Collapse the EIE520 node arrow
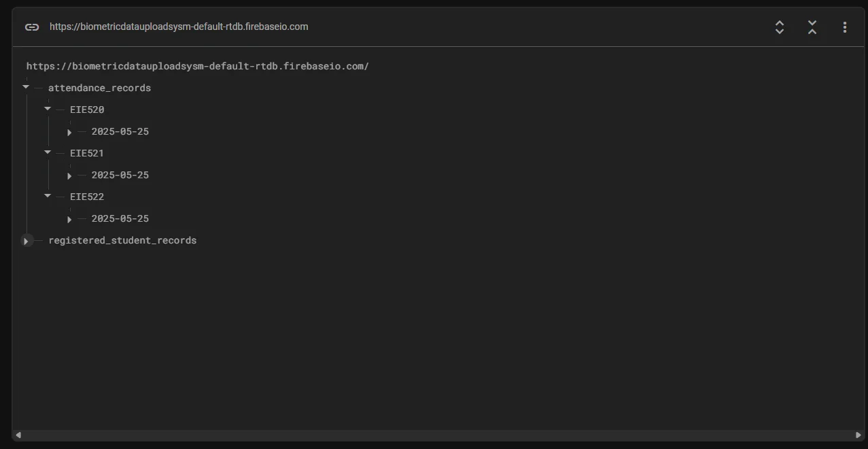The width and height of the screenshot is (868, 449). point(48,109)
